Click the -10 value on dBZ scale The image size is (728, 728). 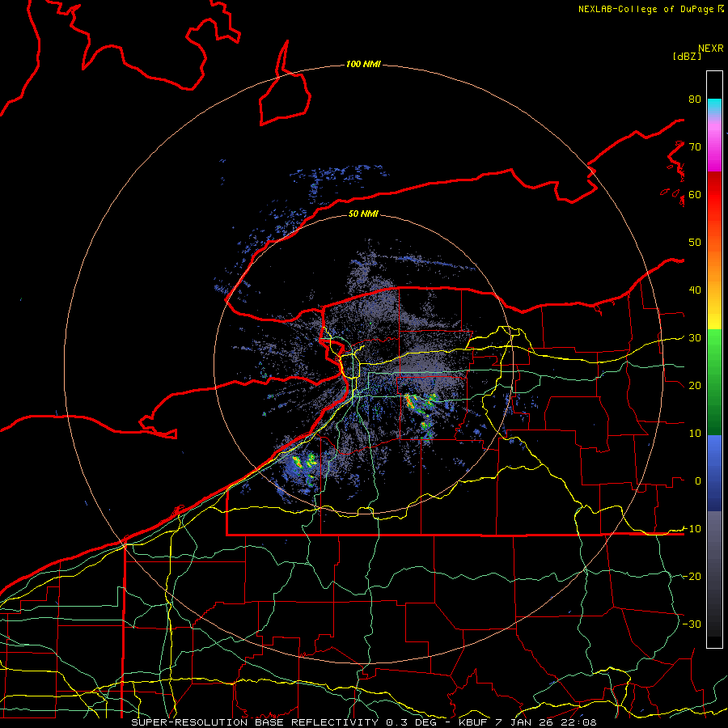692,529
